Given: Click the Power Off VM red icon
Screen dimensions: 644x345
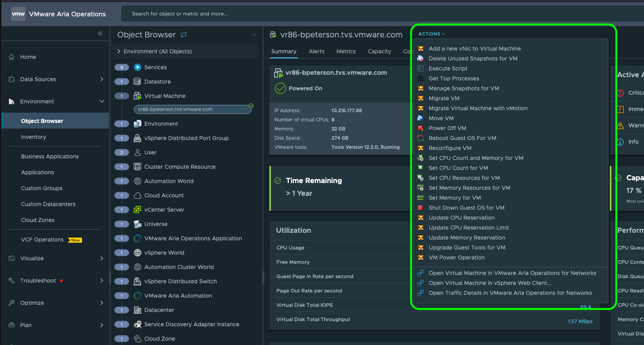Looking at the screenshot, I should (x=420, y=128).
